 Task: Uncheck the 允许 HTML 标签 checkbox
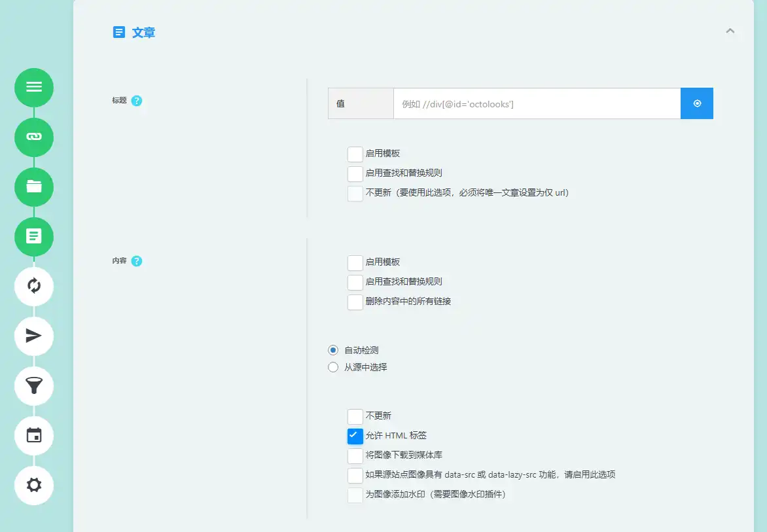tap(355, 435)
